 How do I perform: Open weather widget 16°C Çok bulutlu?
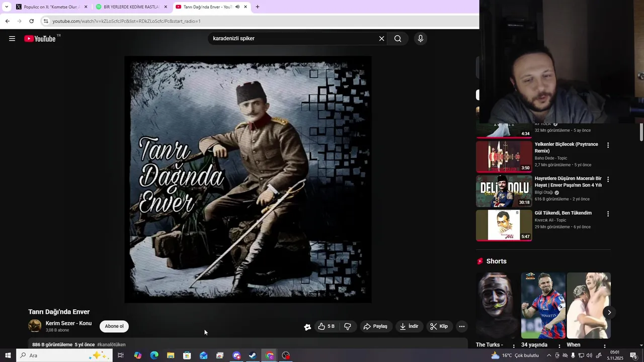point(515,355)
